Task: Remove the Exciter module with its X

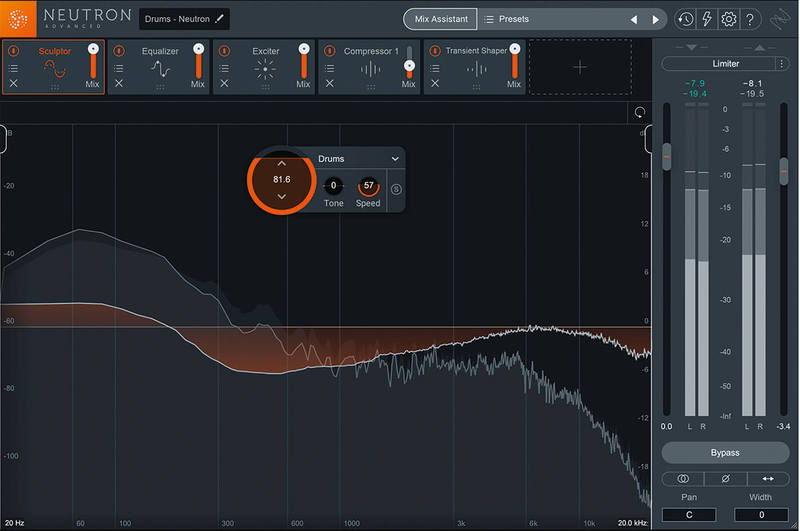Action: coord(224,83)
